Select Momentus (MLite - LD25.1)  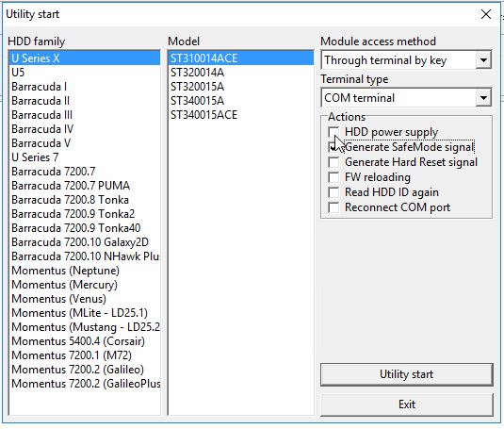point(85,313)
